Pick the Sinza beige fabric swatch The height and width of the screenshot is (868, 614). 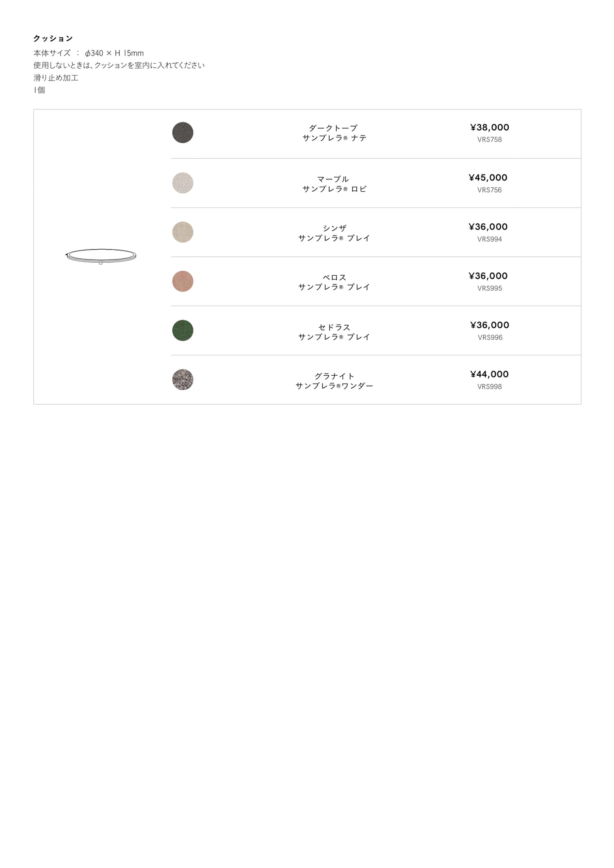(183, 232)
